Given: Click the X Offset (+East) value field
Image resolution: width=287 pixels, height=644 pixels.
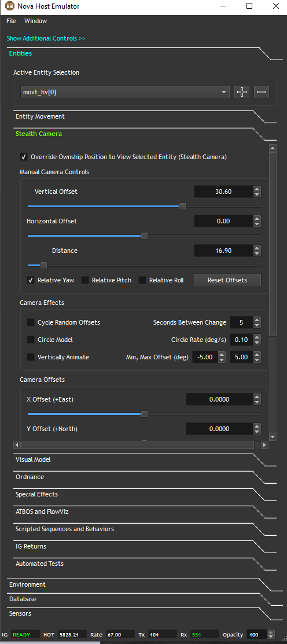Looking at the screenshot, I should coord(219,399).
